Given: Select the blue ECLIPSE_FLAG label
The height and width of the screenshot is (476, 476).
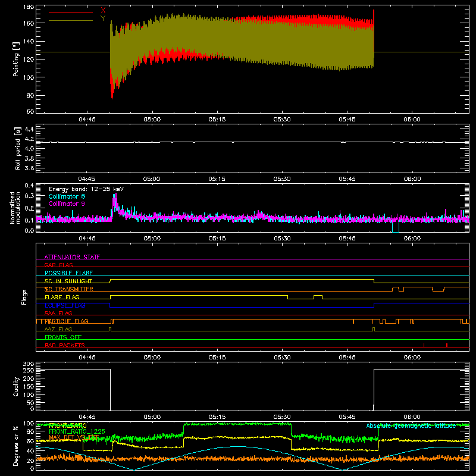Looking at the screenshot, I should [x=65, y=305].
